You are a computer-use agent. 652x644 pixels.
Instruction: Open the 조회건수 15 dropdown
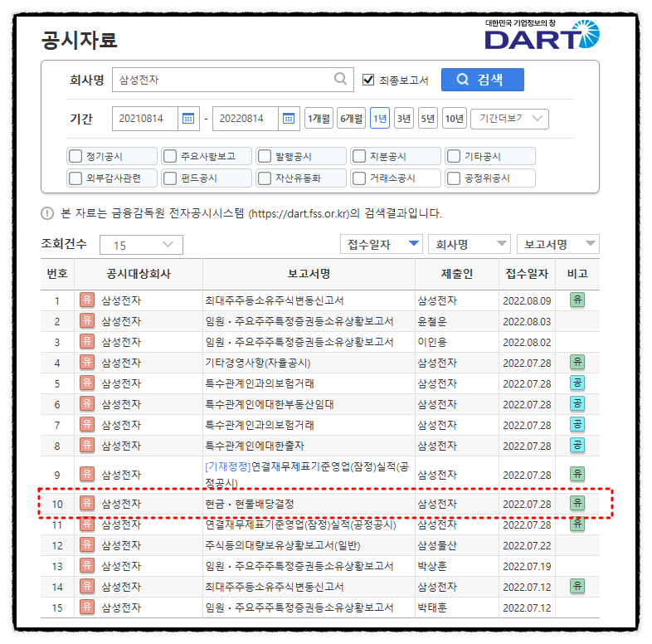[141, 245]
